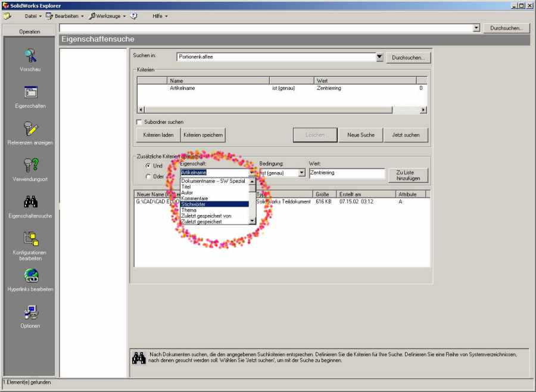
Task: Click criteria list right scroll arrow
Action: click(x=423, y=110)
